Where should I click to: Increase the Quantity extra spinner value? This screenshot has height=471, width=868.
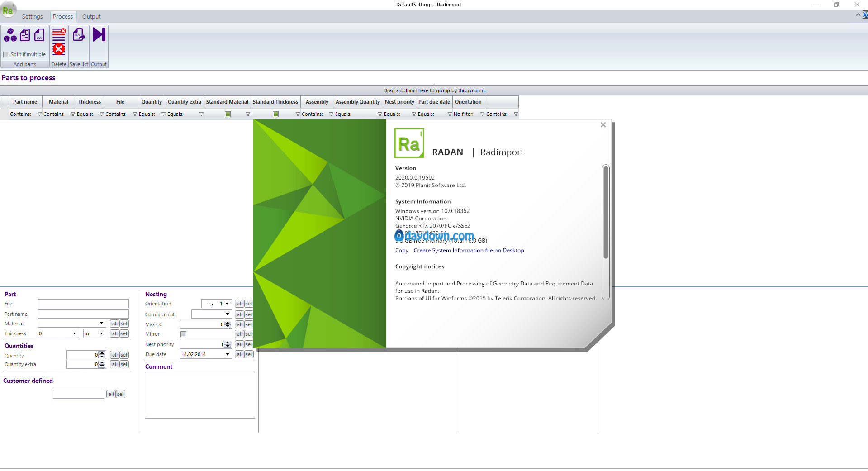pyautogui.click(x=102, y=362)
